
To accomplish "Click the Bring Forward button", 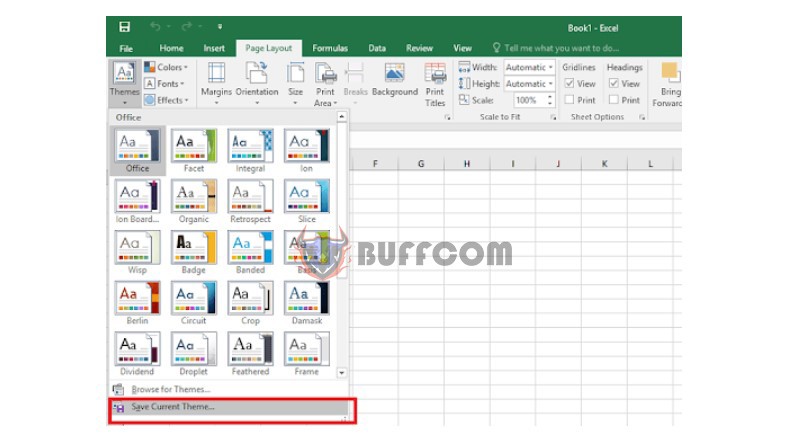I will click(x=669, y=84).
